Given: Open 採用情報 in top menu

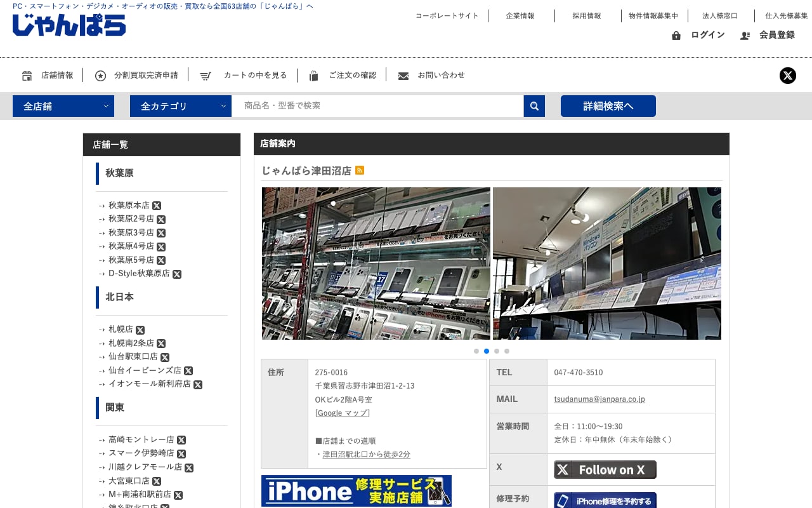Looking at the screenshot, I should (587, 16).
